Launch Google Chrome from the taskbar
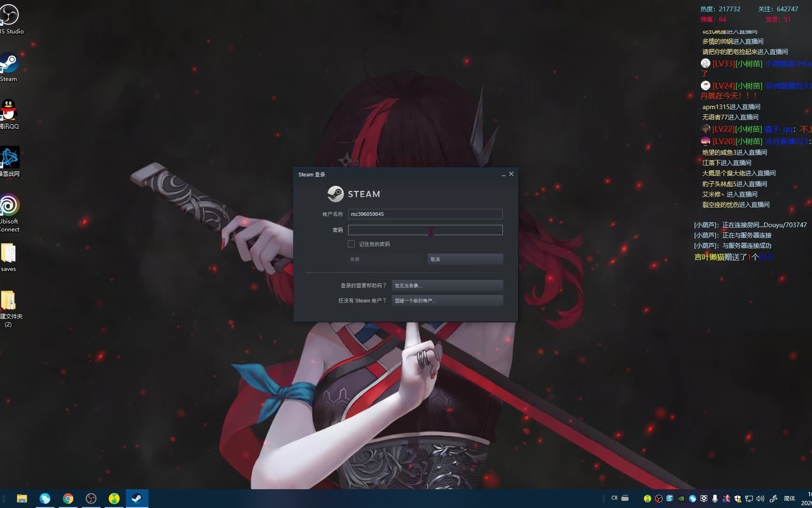 point(68,499)
